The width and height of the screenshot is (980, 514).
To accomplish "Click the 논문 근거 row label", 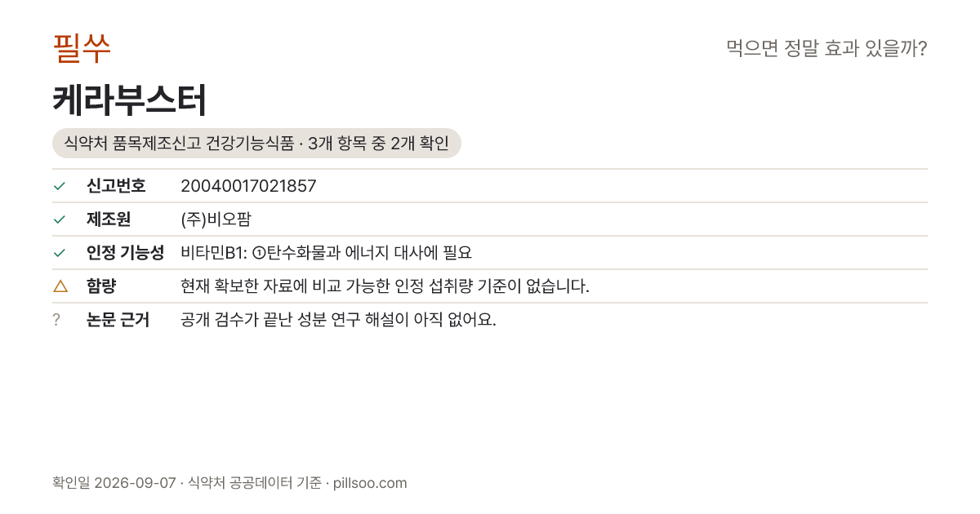I will click(x=118, y=320).
